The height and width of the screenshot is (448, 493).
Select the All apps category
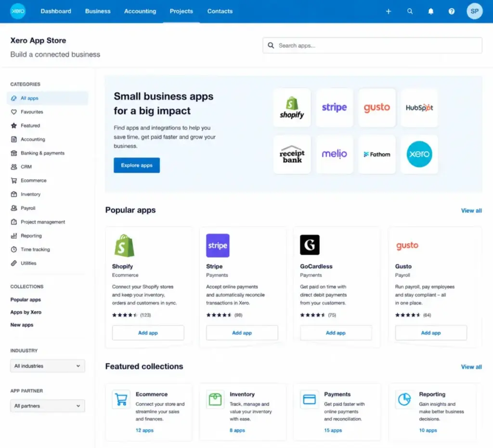click(x=48, y=98)
